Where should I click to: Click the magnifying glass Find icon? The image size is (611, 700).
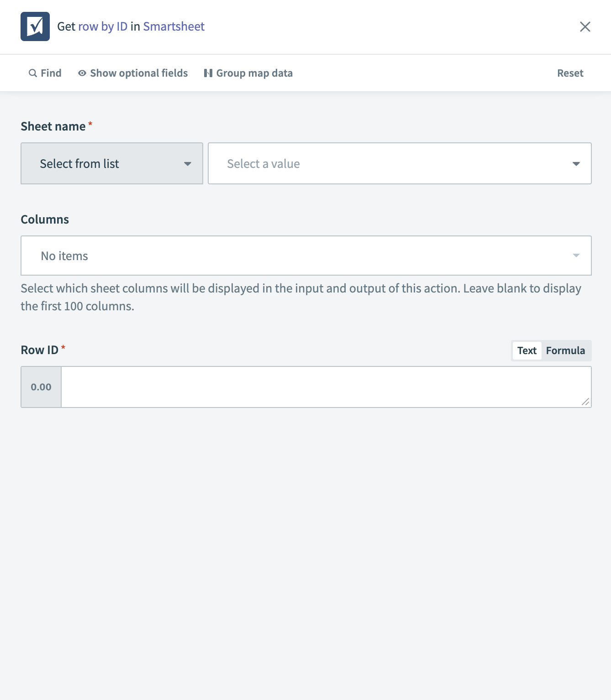[x=32, y=73]
